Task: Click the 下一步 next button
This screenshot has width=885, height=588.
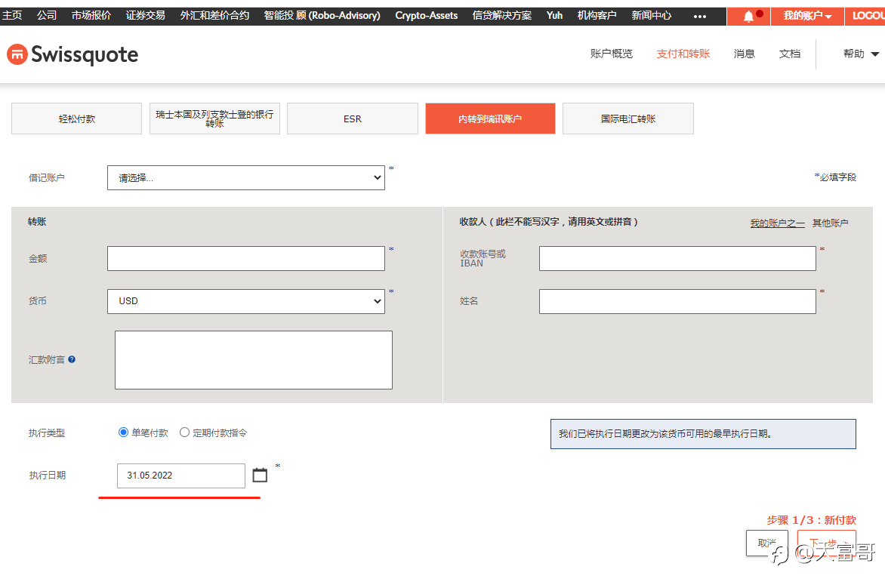Action: [x=826, y=543]
